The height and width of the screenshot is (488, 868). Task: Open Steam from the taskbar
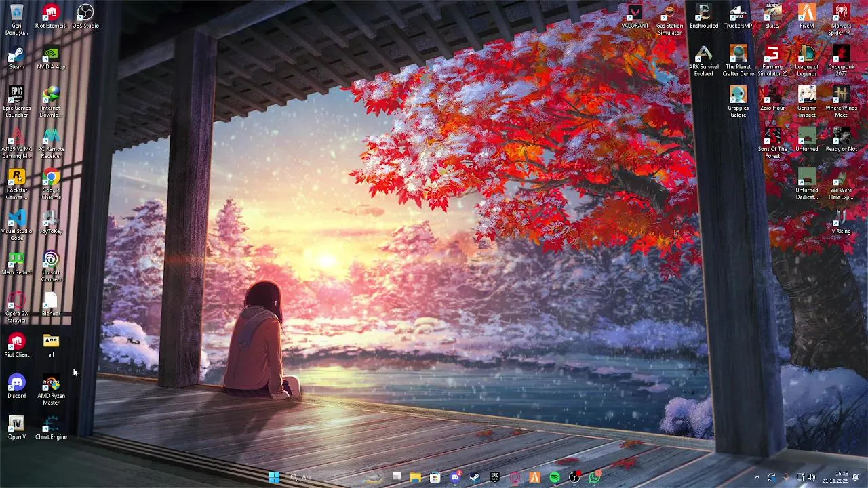(x=475, y=477)
